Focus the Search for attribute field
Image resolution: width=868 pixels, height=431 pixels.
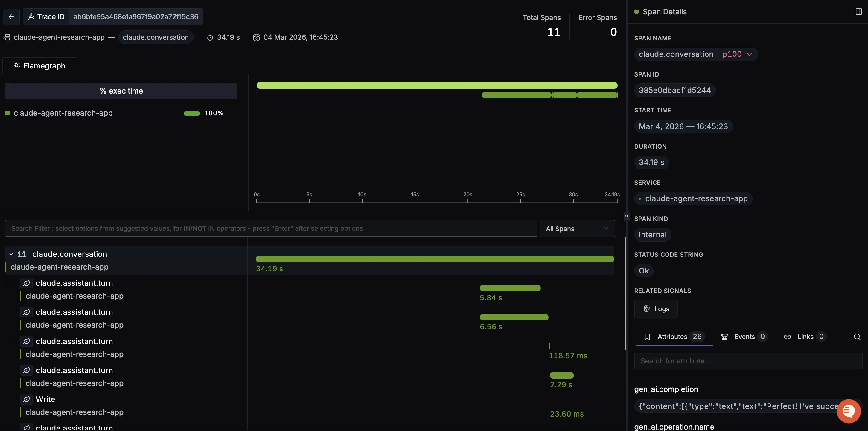(x=748, y=361)
